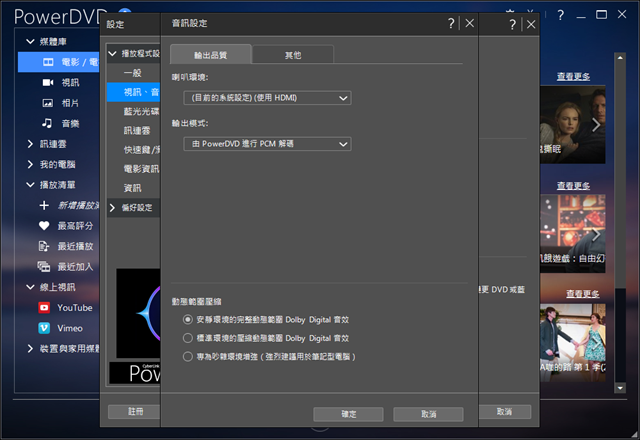Open the 輸出模式 dropdown showing PCM 解碼

[x=267, y=144]
